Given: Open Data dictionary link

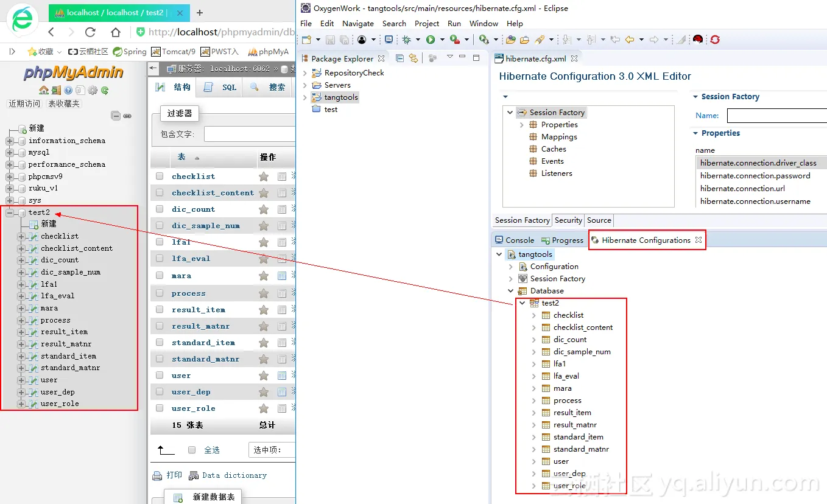Looking at the screenshot, I should coord(228,475).
